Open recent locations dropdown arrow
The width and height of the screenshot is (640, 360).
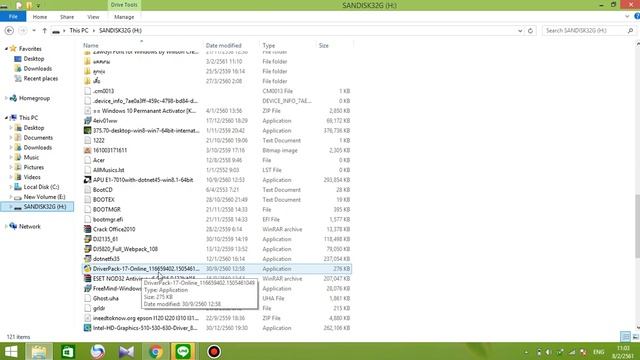[x=34, y=31]
